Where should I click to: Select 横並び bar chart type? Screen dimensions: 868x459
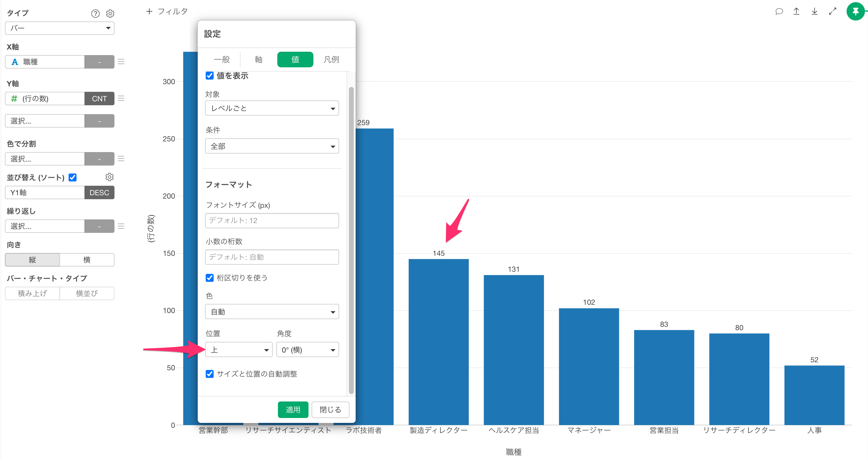[87, 293]
